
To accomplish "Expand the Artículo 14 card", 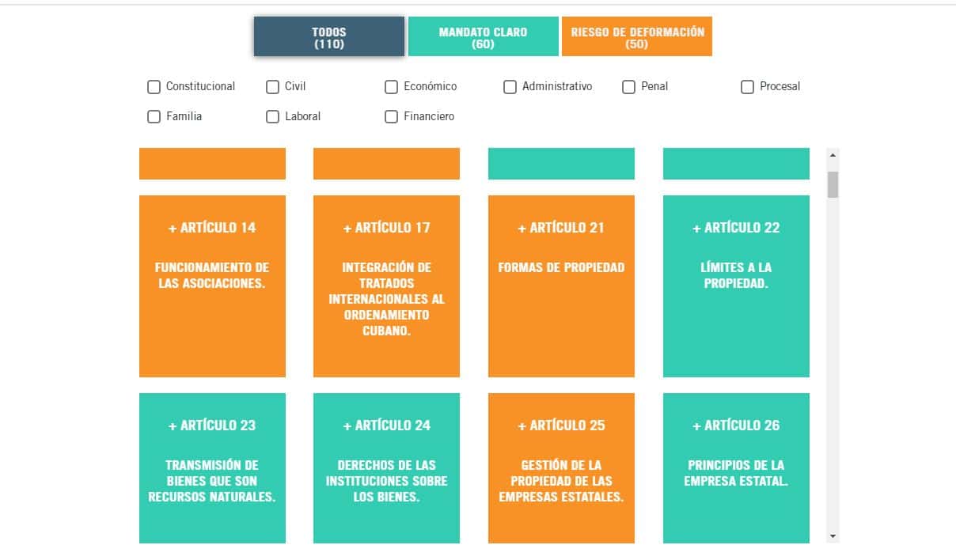I will click(212, 286).
